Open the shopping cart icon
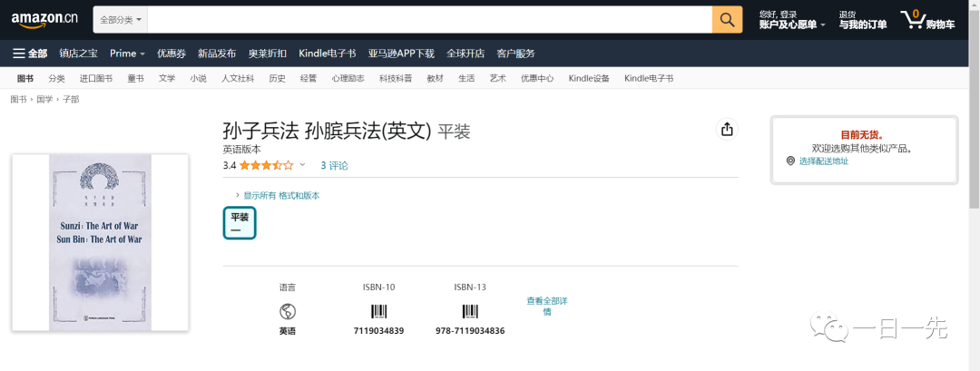This screenshot has height=371, width=980. pyautogui.click(x=912, y=19)
